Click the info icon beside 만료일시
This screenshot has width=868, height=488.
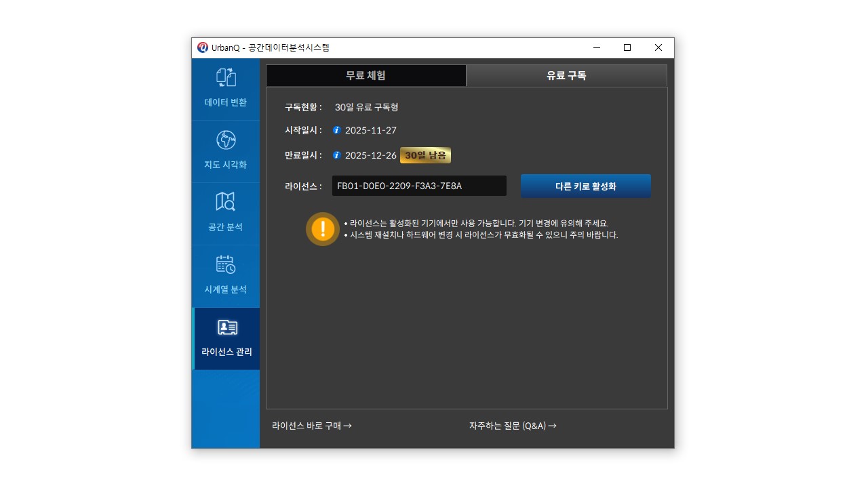(x=337, y=155)
